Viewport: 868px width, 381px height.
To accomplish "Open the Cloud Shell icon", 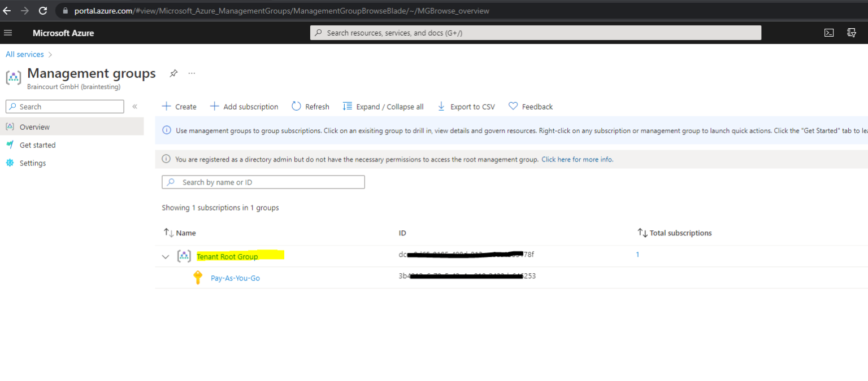I will (828, 33).
